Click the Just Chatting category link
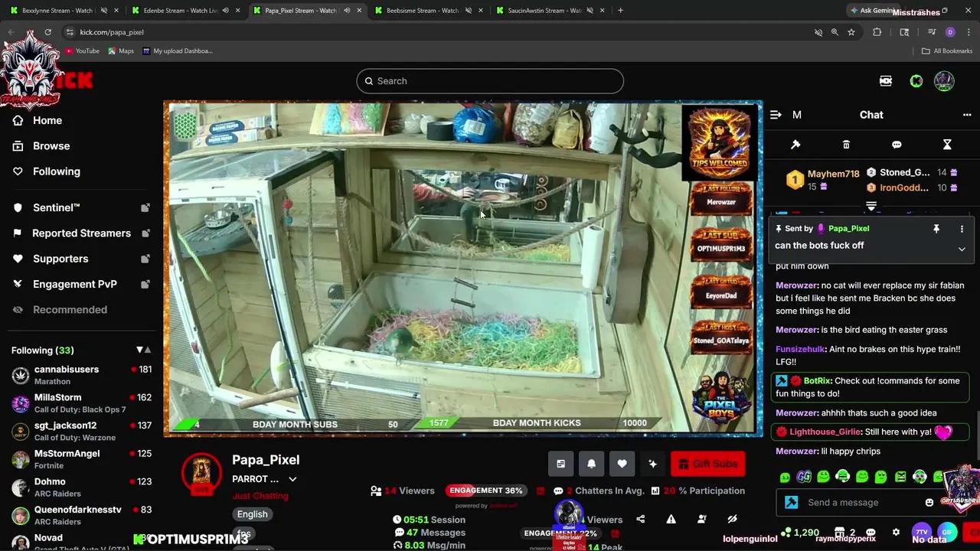This screenshot has width=980, height=551. click(260, 496)
